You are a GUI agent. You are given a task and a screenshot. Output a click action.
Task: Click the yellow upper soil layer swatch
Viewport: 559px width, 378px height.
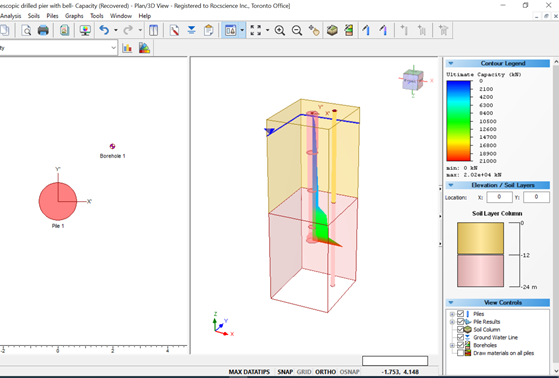pyautogui.click(x=481, y=239)
